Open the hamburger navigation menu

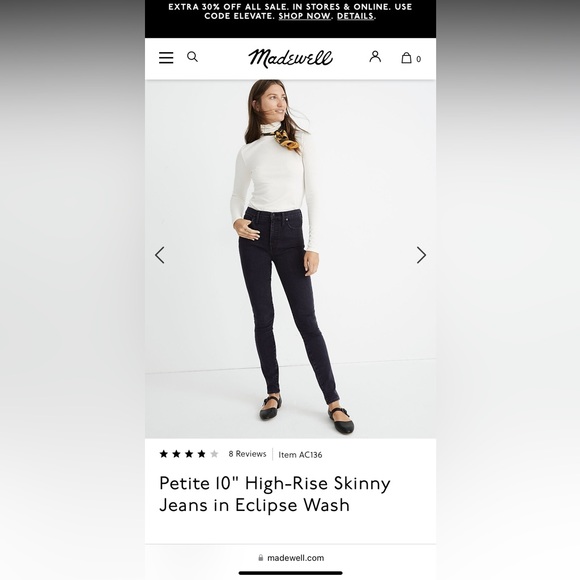(x=166, y=58)
